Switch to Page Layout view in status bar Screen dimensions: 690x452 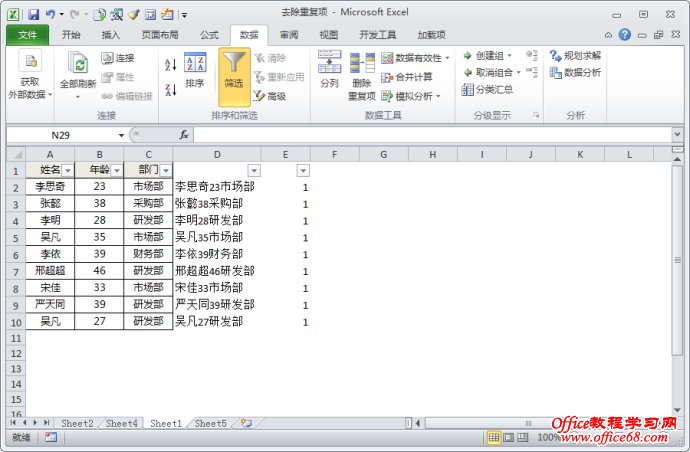click(x=508, y=437)
